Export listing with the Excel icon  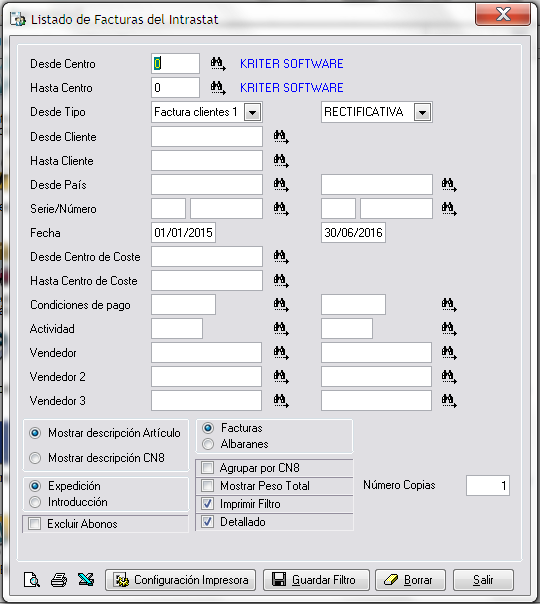coord(86,579)
